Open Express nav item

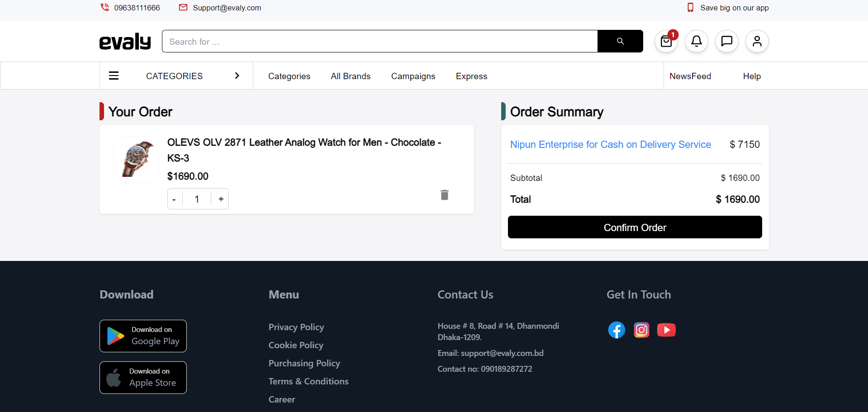471,76
